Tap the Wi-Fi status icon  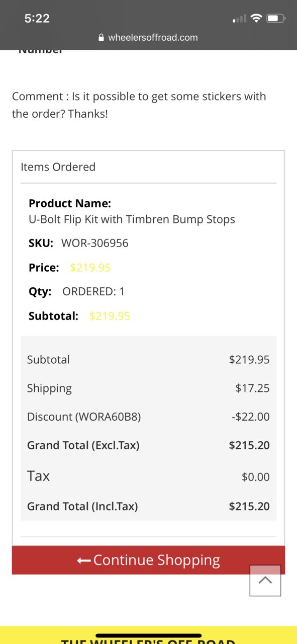click(x=257, y=19)
